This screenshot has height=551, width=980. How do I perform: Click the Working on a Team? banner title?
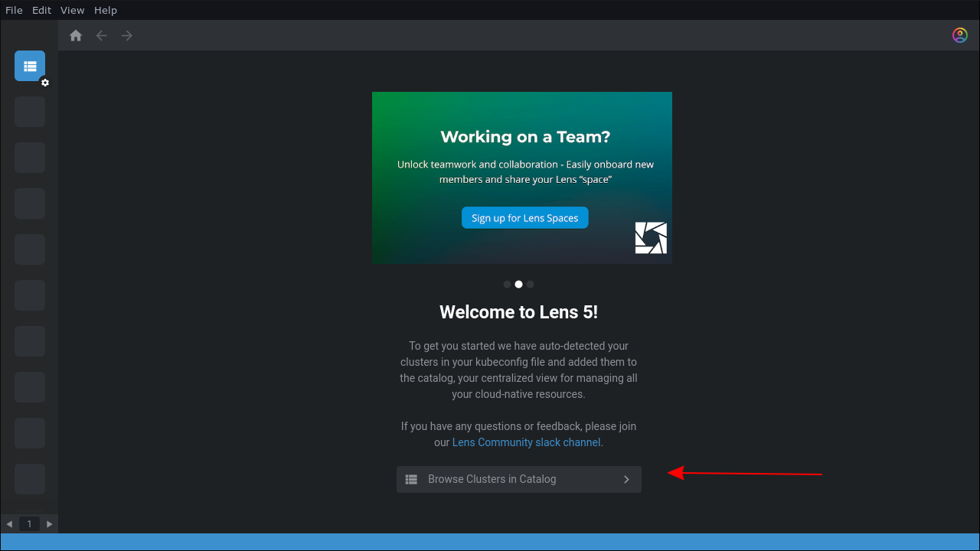525,137
